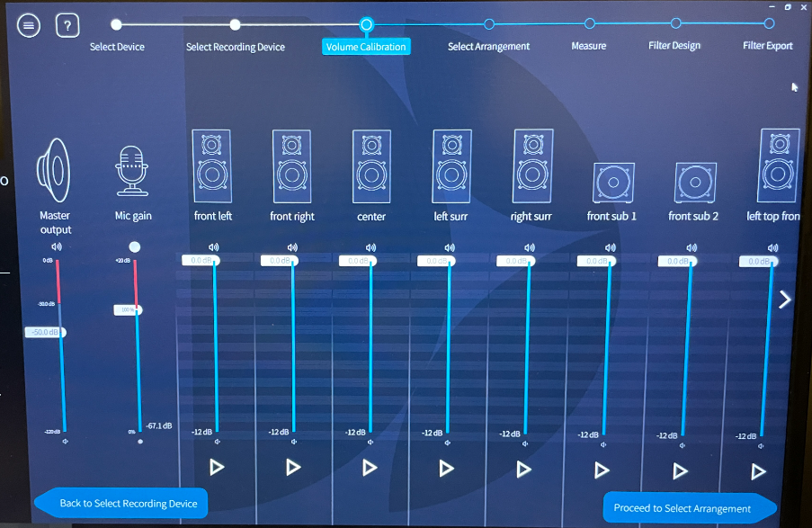The image size is (812, 528).
Task: Play test signal on front left
Action: (217, 467)
